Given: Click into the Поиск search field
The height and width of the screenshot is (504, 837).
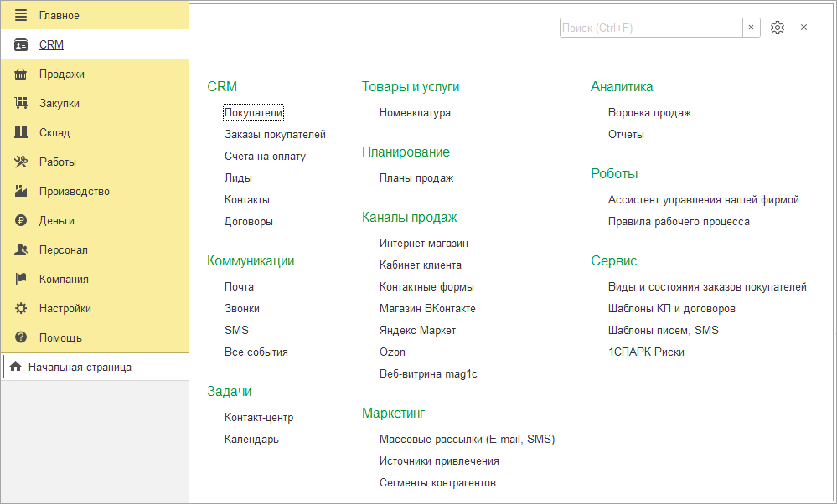Looking at the screenshot, I should (x=650, y=28).
